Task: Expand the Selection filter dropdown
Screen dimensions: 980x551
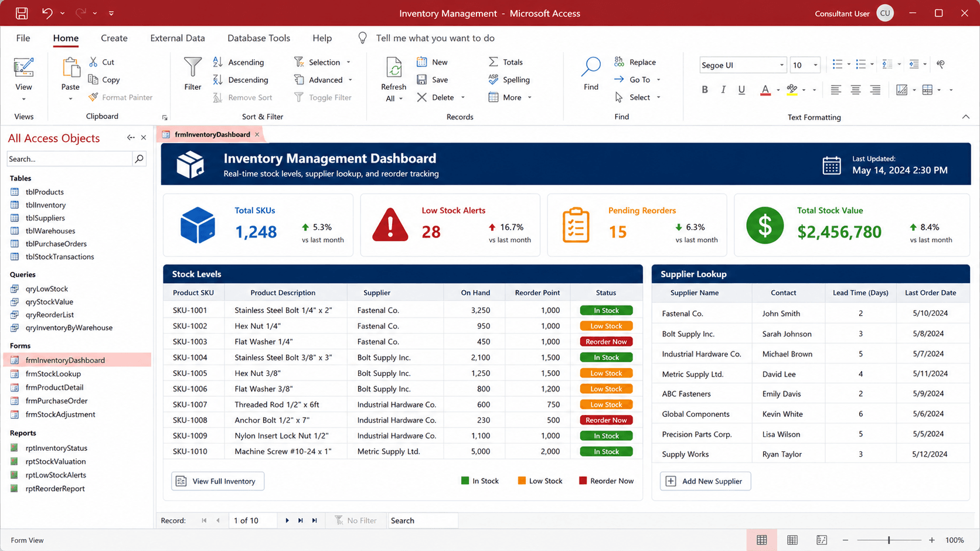Action: (349, 62)
